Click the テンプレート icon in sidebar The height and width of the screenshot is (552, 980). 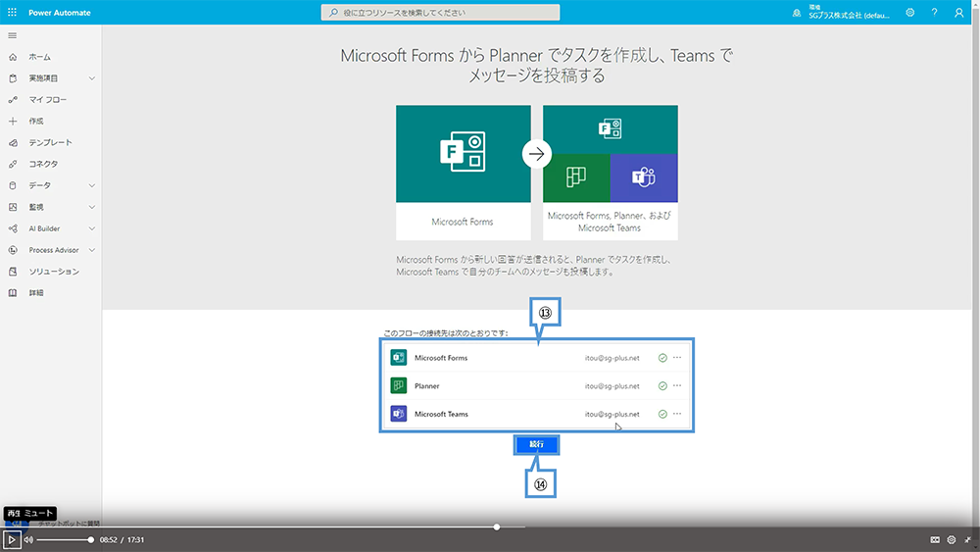tap(13, 142)
